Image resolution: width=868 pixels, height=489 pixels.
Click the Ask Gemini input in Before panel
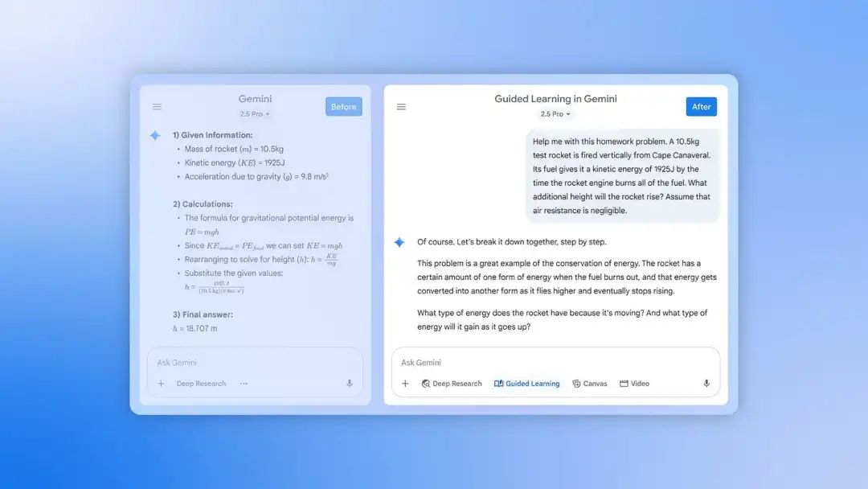tap(255, 363)
